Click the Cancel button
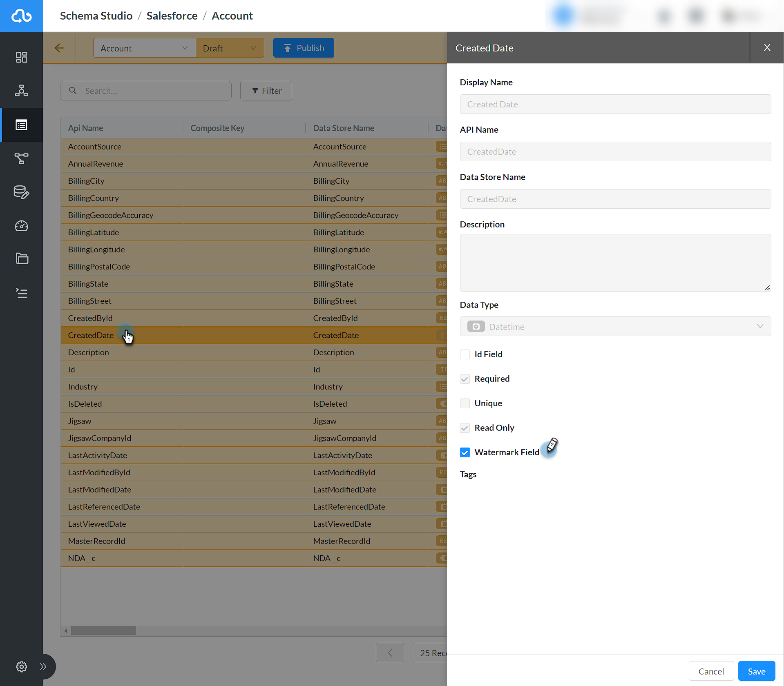784x686 pixels. point(711,671)
